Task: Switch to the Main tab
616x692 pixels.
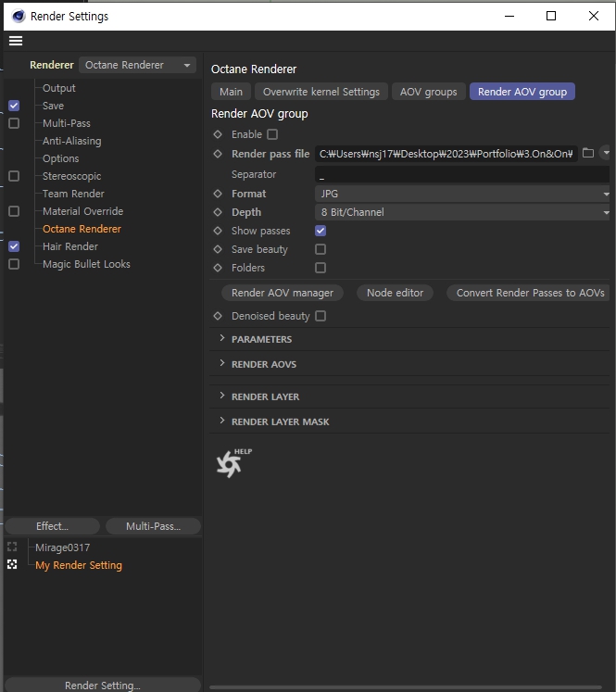Action: pyautogui.click(x=232, y=92)
